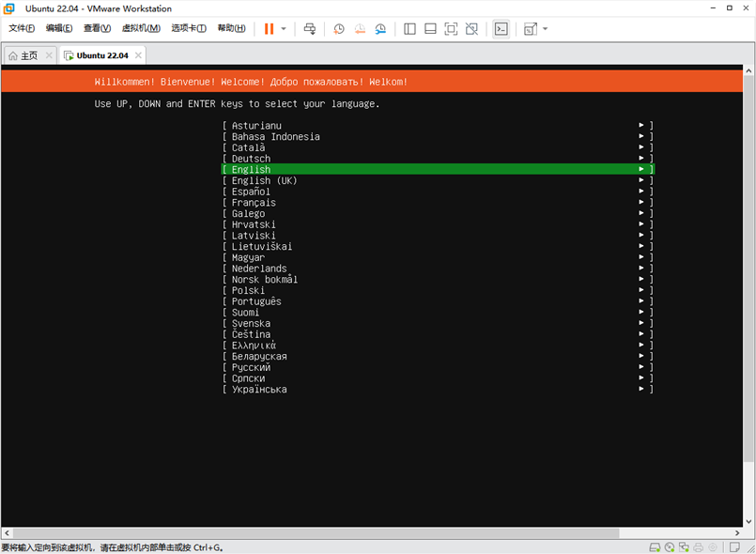The width and height of the screenshot is (756, 554).
Task: Open the 编辑(E) menu
Action: coord(59,28)
